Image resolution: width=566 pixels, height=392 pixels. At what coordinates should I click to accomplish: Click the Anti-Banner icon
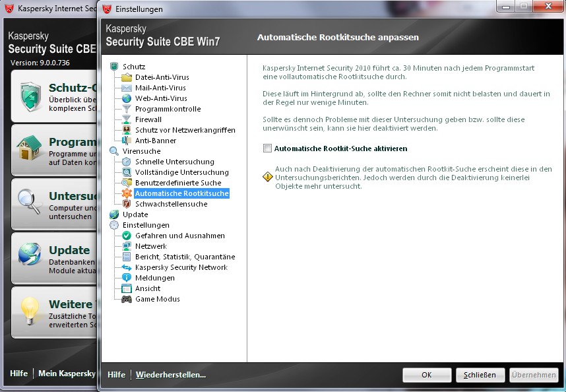click(127, 141)
